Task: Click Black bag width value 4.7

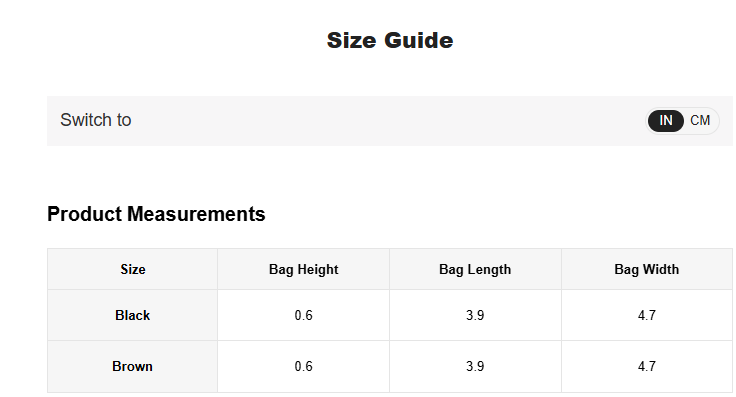Action: point(647,315)
